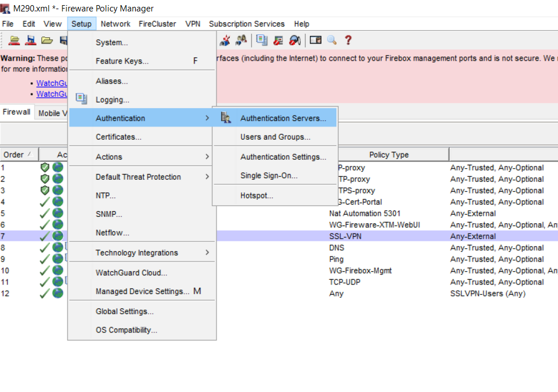Open the Edit menu
Screen dimensions: 558x392
29,24
